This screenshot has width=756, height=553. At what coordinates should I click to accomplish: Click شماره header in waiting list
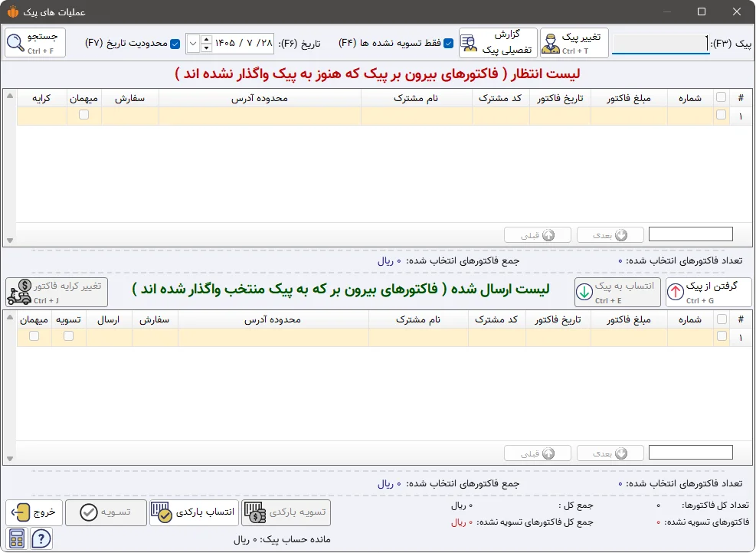(x=690, y=98)
